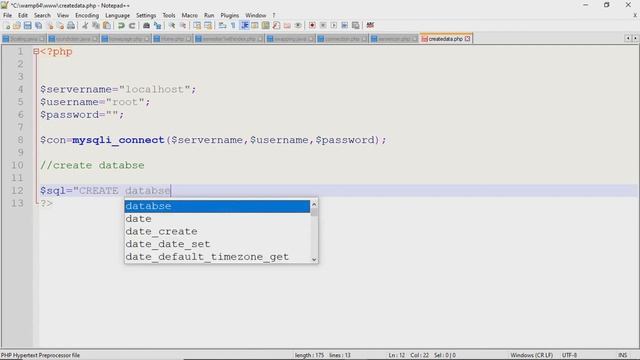640x360 pixels.
Task: Pick 'databse' in the autocomplete list
Action: pyautogui.click(x=217, y=206)
